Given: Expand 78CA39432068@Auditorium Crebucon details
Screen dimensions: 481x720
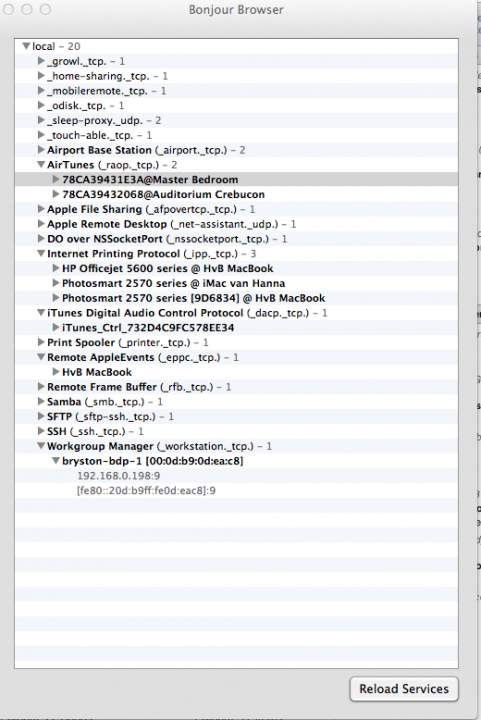Looking at the screenshot, I should coord(56,194).
